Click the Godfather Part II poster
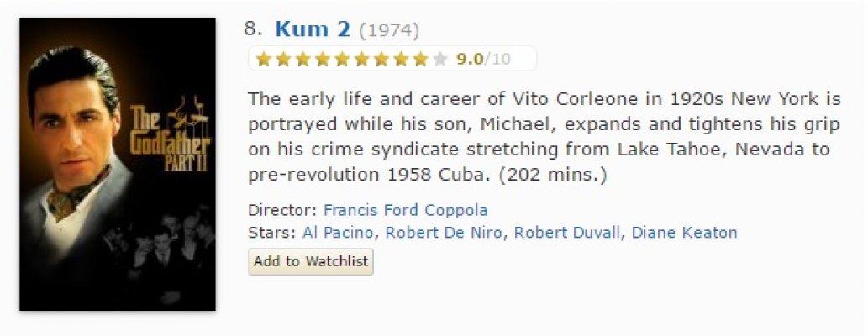Screen dimensions: 868x336 (118, 165)
